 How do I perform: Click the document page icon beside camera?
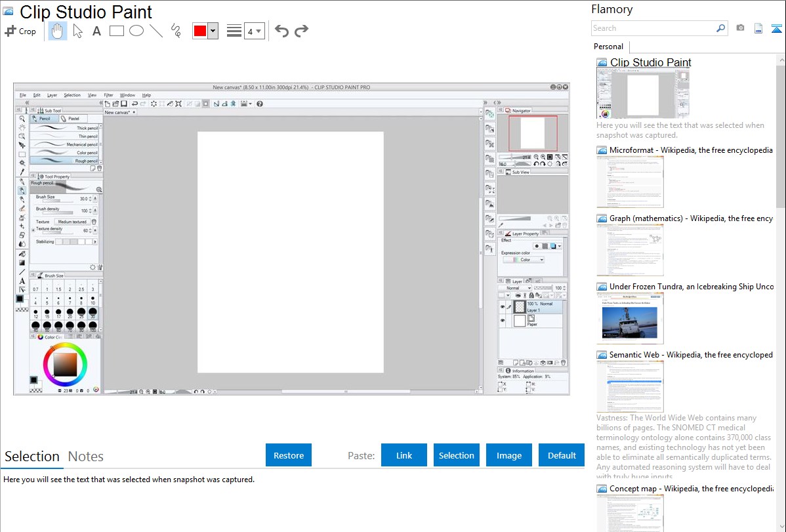coord(758,28)
